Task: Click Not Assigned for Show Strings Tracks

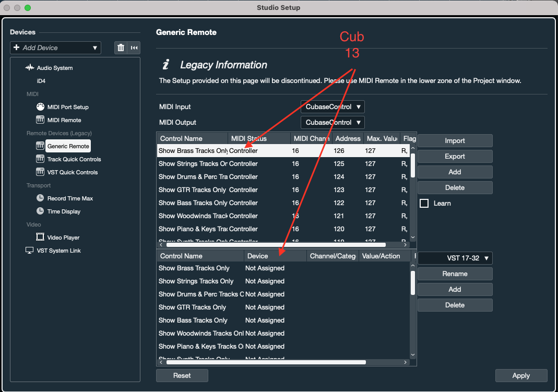Action: point(265,281)
